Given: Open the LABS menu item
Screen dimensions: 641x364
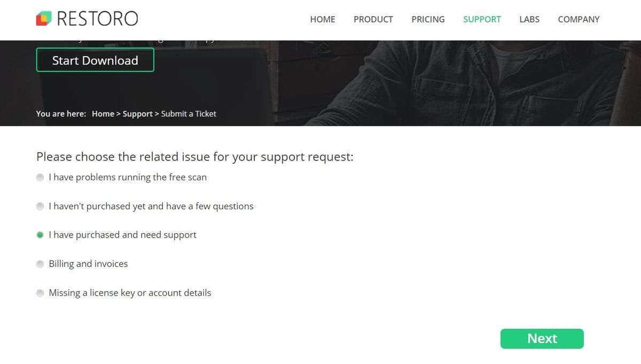Looking at the screenshot, I should pos(529,19).
